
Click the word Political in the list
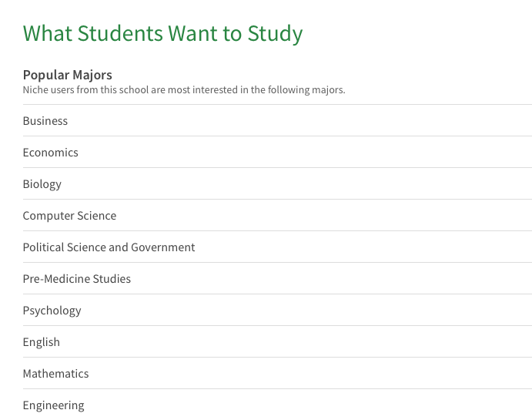coord(43,247)
